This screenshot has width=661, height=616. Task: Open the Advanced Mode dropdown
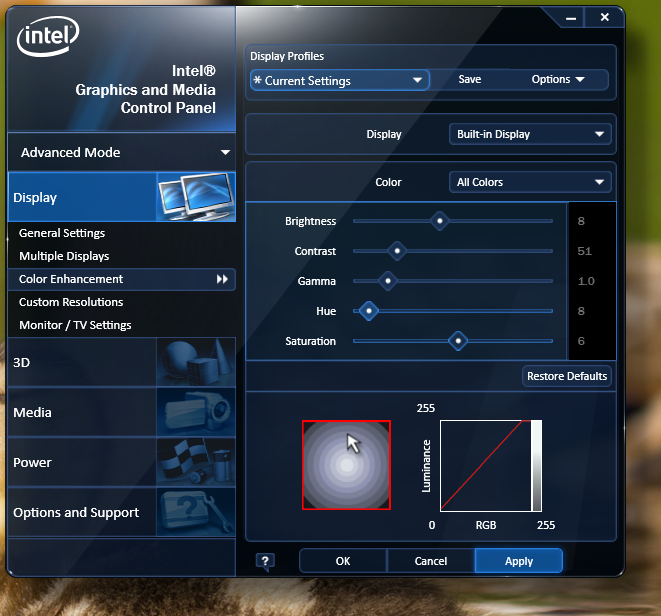point(122,152)
